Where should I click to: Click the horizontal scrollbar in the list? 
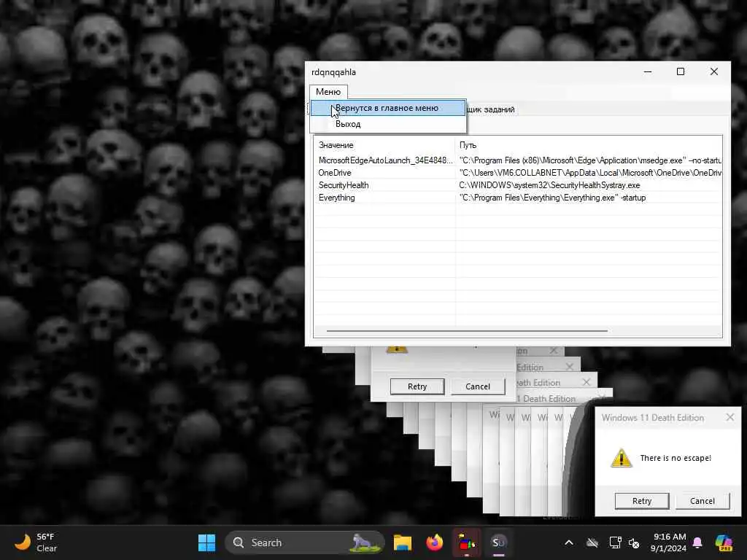[467, 330]
